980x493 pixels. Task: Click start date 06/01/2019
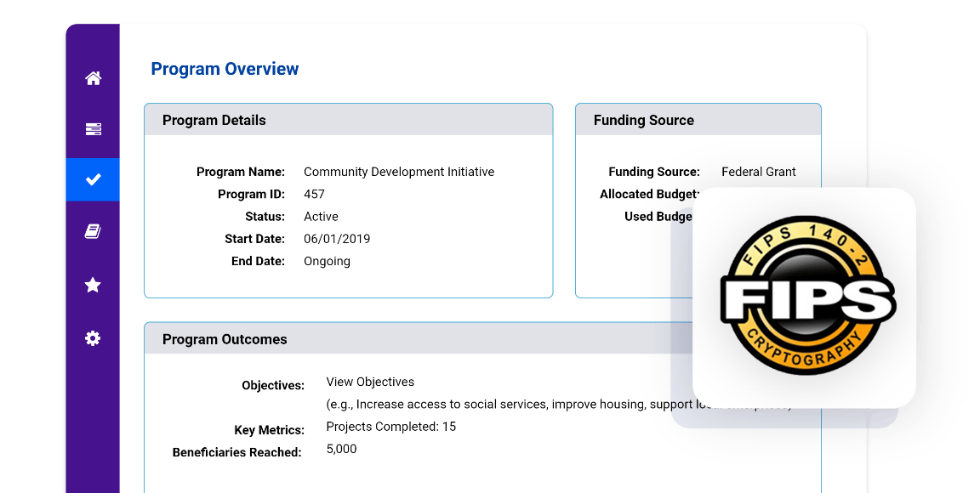point(337,240)
